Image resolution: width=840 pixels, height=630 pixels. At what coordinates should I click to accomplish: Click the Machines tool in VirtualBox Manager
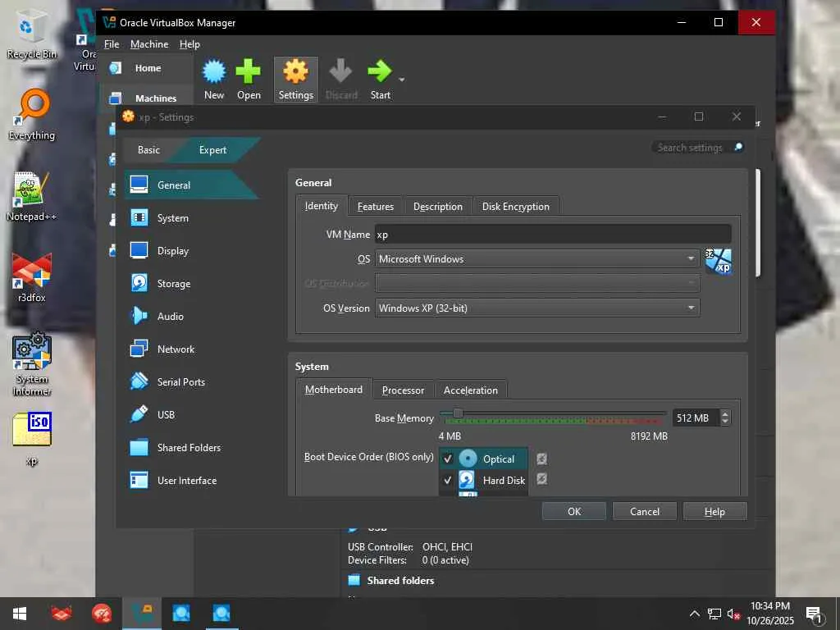[145, 98]
